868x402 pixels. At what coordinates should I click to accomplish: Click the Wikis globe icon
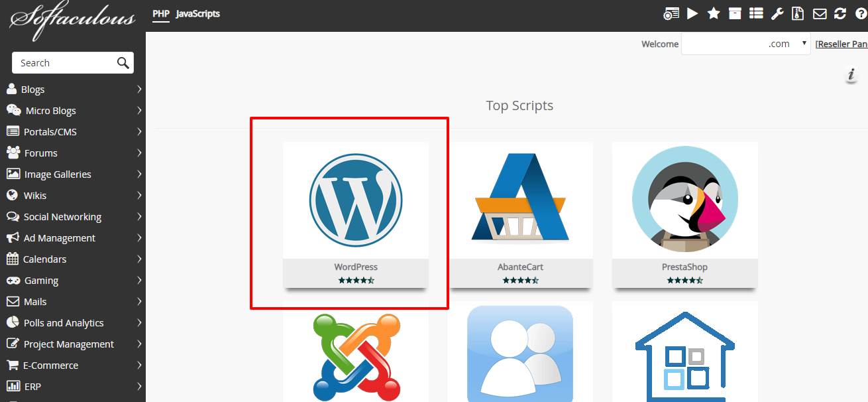(x=12, y=195)
